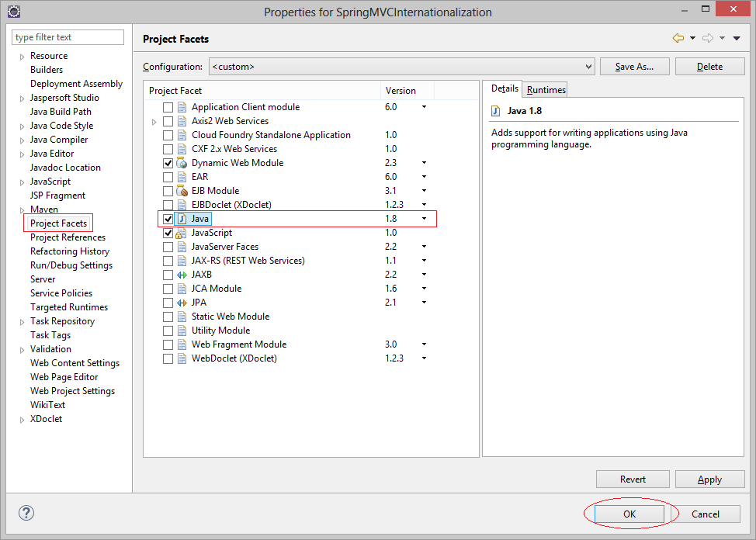The height and width of the screenshot is (540, 756).
Task: Click the EAR facet document icon
Action: pos(182,177)
